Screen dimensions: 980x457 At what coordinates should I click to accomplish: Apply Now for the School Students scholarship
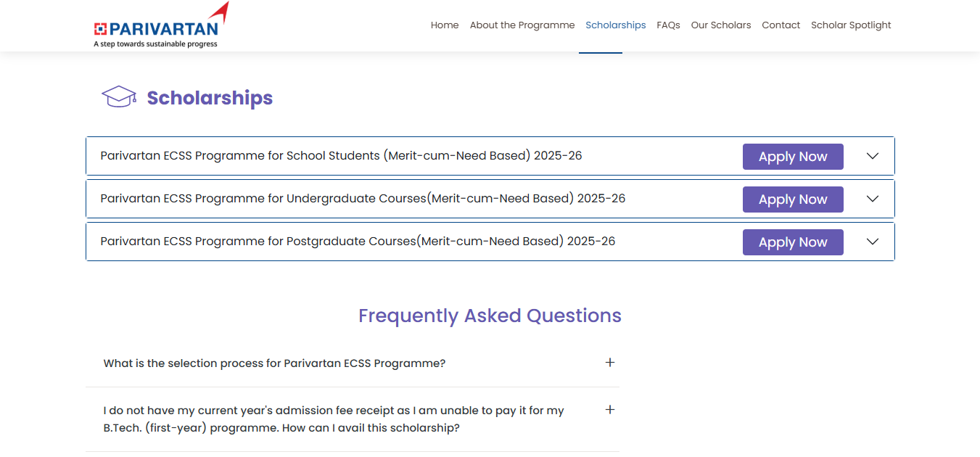(793, 156)
